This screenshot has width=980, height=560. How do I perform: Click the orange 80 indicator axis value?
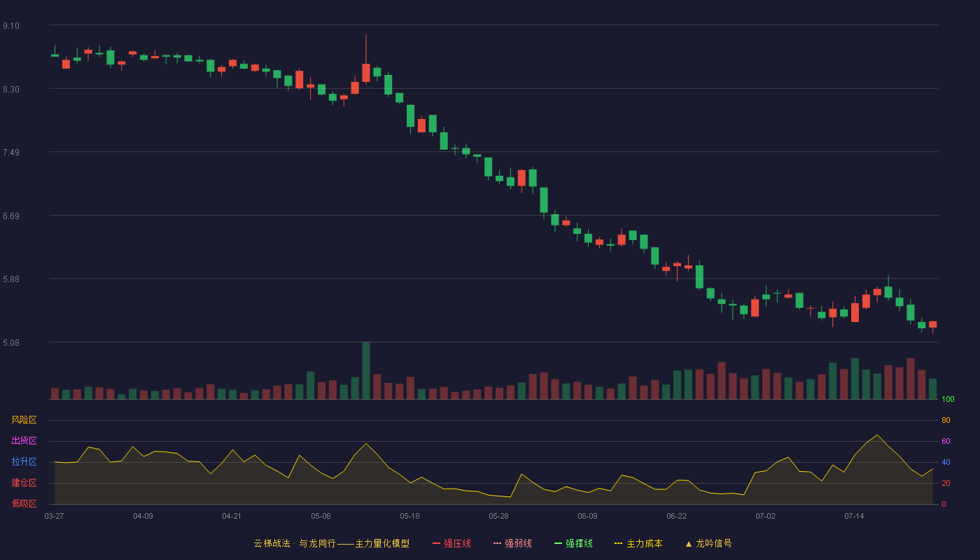[x=946, y=420]
